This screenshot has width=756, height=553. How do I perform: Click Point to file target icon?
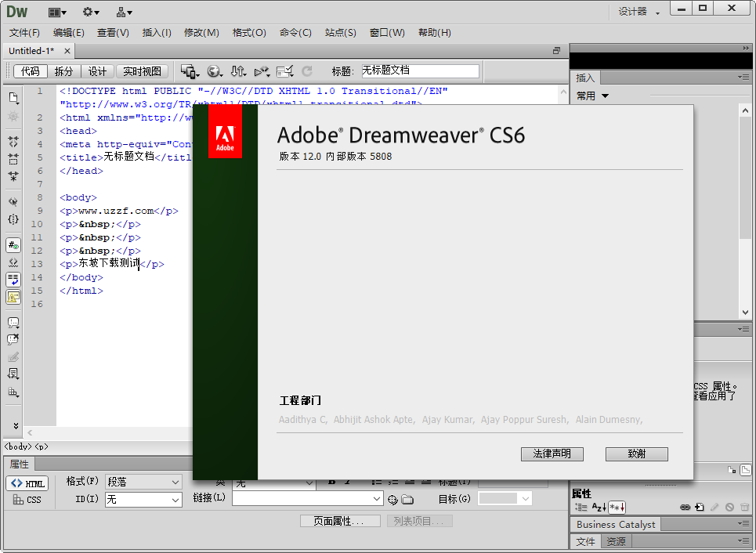392,500
